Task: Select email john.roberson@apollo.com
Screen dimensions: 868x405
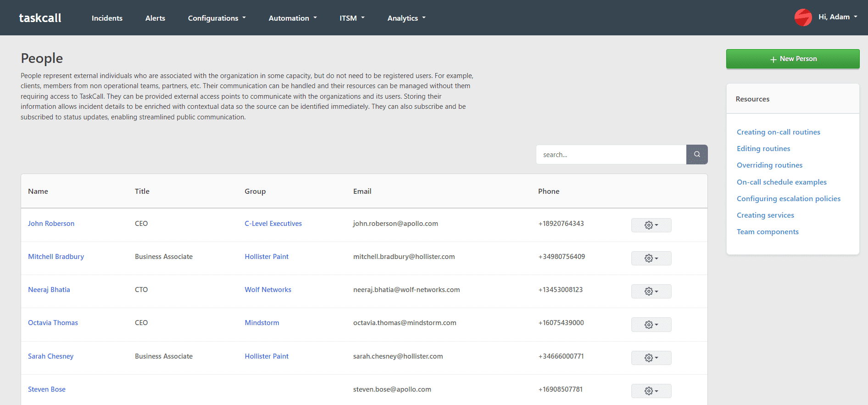Action: [x=395, y=224]
